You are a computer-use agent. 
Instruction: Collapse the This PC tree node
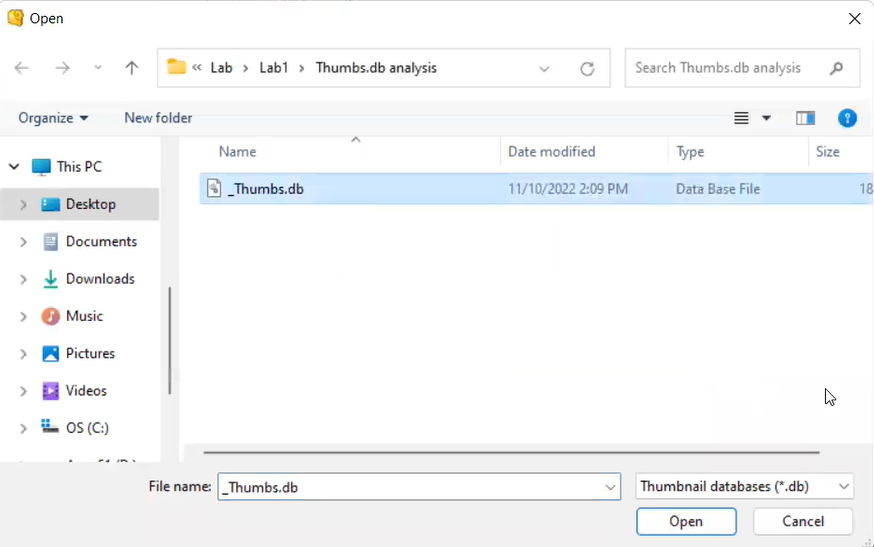coord(14,167)
